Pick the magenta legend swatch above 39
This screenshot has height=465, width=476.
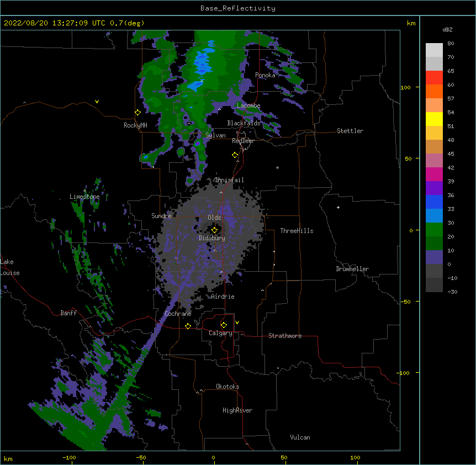[x=434, y=174]
